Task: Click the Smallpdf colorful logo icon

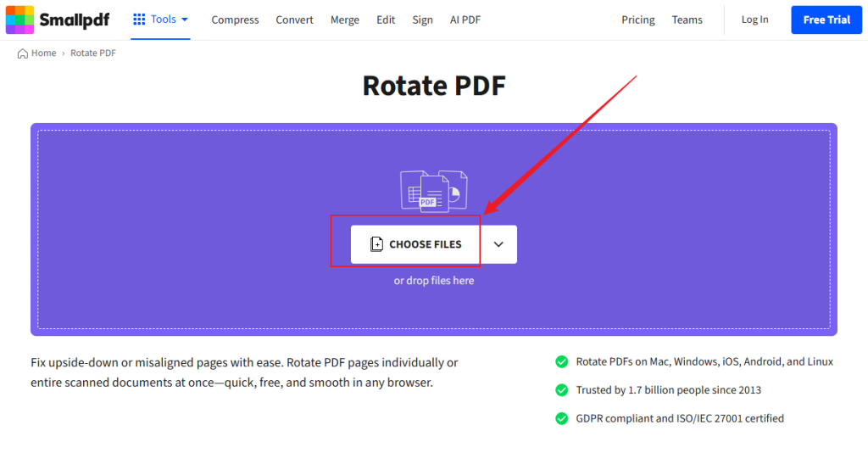Action: coord(20,20)
